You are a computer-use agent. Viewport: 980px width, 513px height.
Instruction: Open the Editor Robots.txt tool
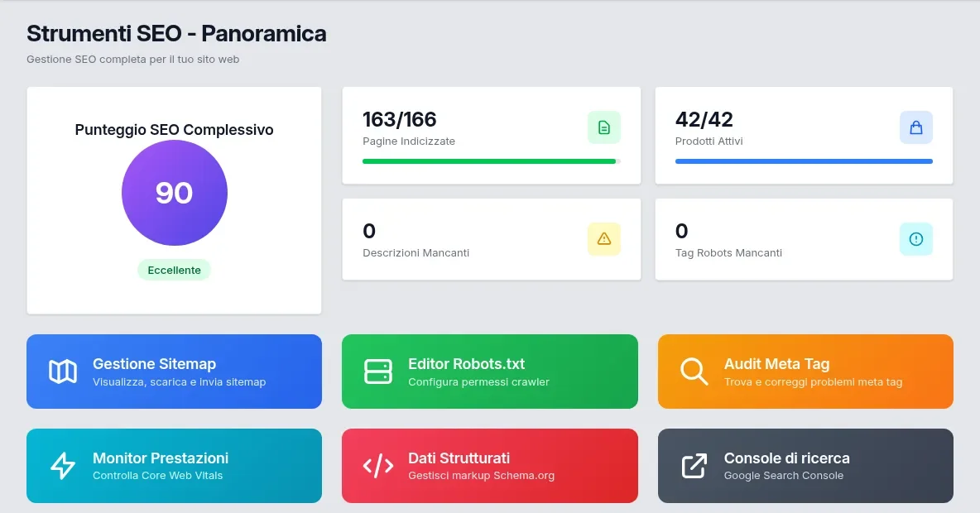(x=490, y=372)
